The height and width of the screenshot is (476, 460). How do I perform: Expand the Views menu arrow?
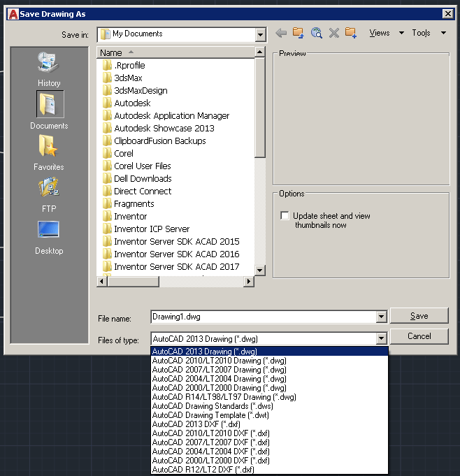401,33
